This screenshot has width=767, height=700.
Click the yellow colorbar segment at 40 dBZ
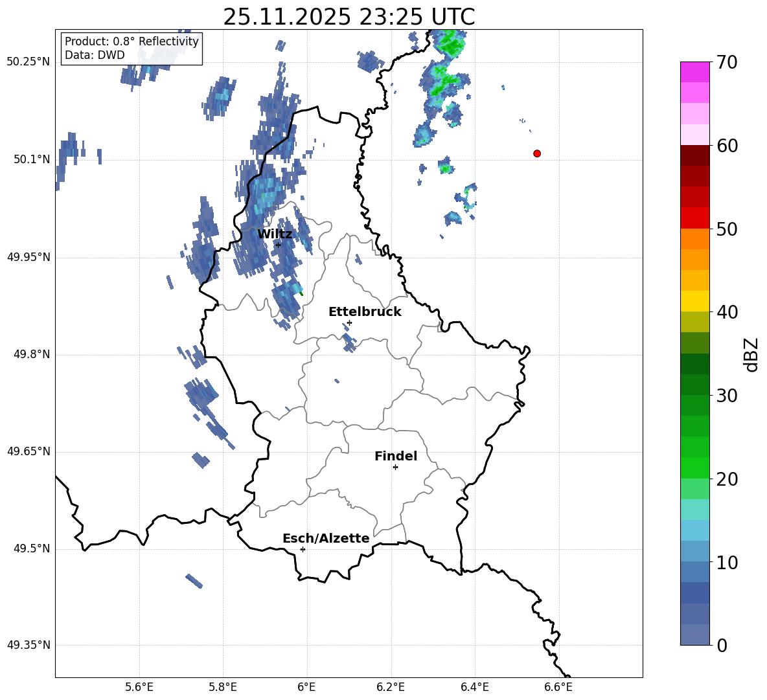(x=695, y=301)
